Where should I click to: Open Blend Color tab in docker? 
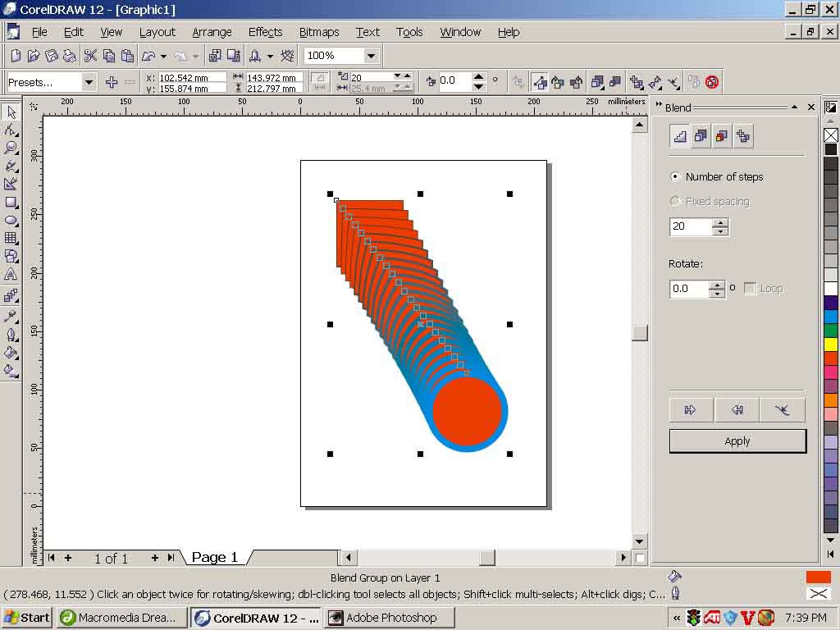pyautogui.click(x=722, y=137)
